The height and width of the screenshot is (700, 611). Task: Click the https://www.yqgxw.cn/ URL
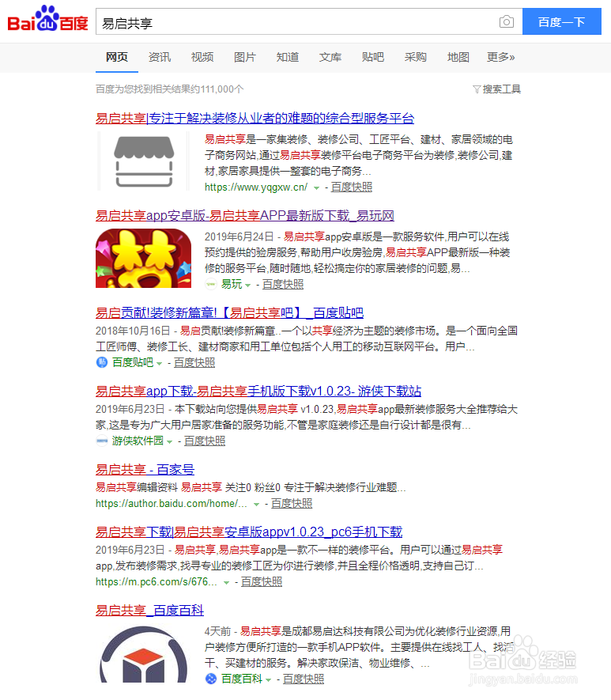pos(256,187)
